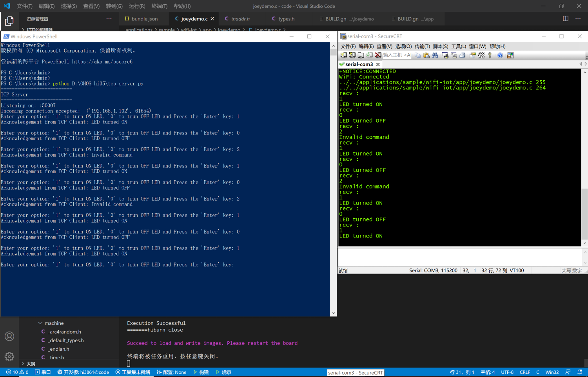Click the Paste icon in SecureCRT toolbar
This screenshot has height=377, width=588.
click(426, 55)
